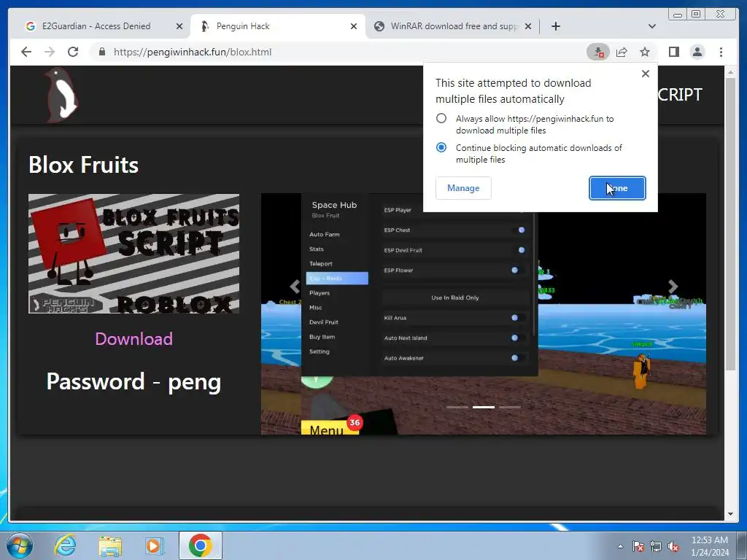
Task: Go back to the previous page
Action: coord(26,52)
